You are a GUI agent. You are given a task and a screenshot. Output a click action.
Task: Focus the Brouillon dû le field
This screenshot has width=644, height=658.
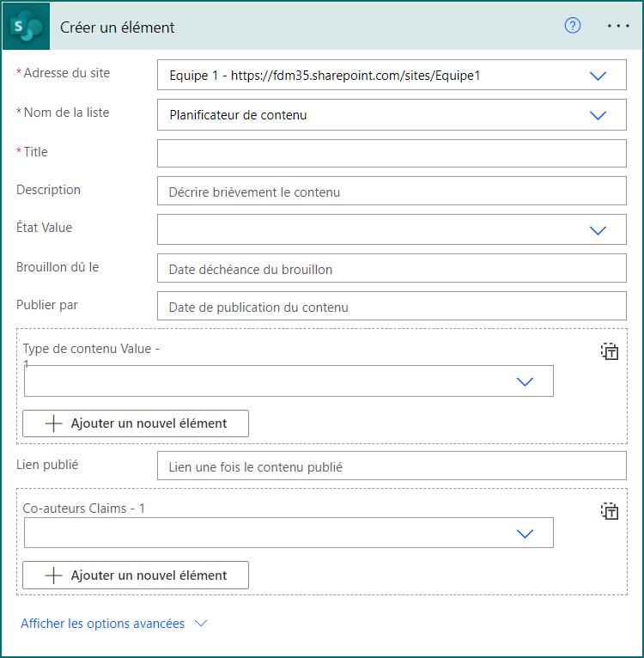[392, 269]
